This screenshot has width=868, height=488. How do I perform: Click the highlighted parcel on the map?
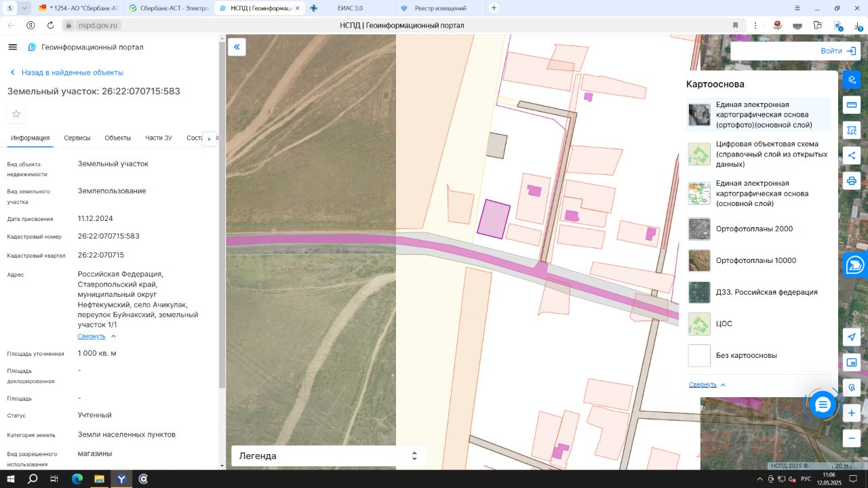(493, 219)
